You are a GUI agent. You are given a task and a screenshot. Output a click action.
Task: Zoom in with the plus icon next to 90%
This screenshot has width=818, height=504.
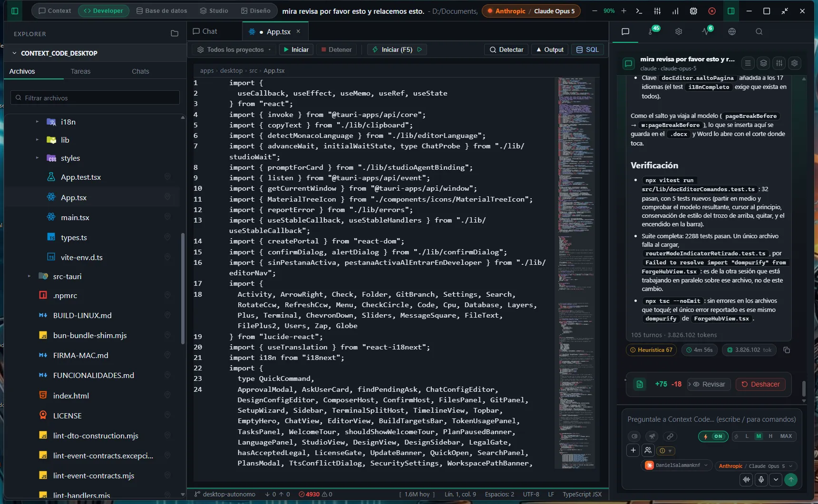point(623,11)
